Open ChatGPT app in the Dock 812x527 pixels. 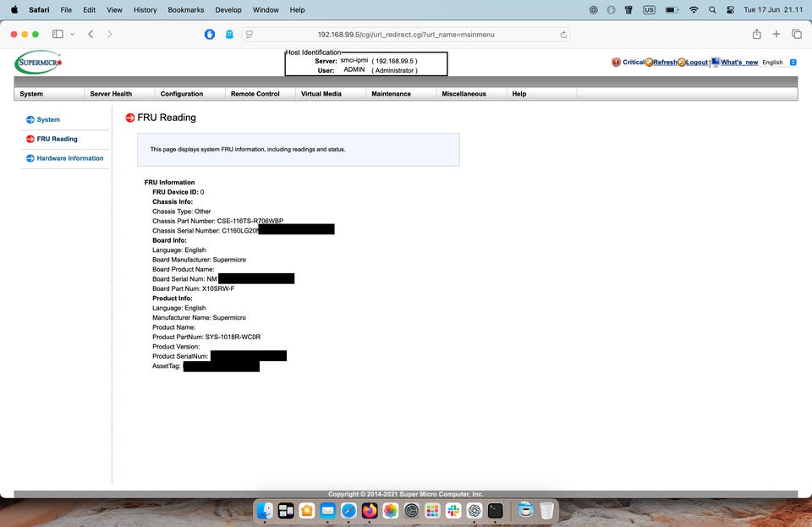tap(475, 511)
